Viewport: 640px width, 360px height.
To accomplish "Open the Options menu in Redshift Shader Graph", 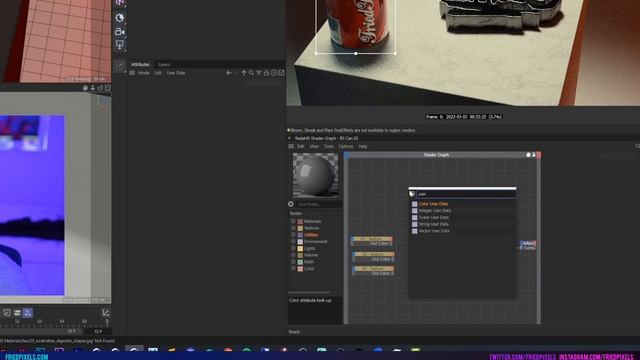I will 346,146.
